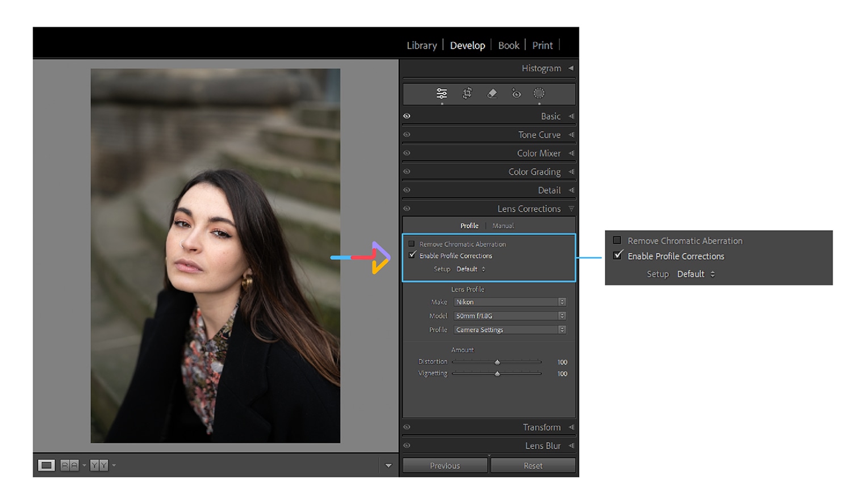Click the Distortion amount slider handle
This screenshot has width=852, height=504.
[x=497, y=362]
